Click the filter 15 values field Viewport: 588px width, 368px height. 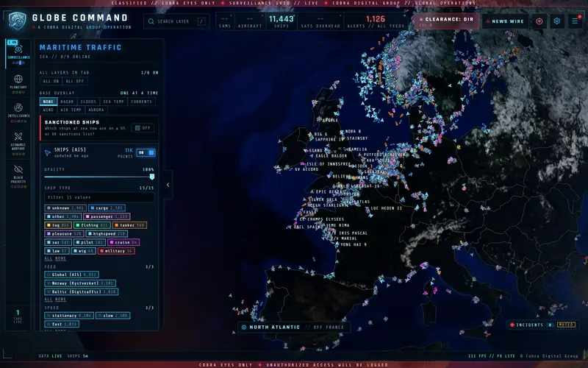(x=99, y=197)
